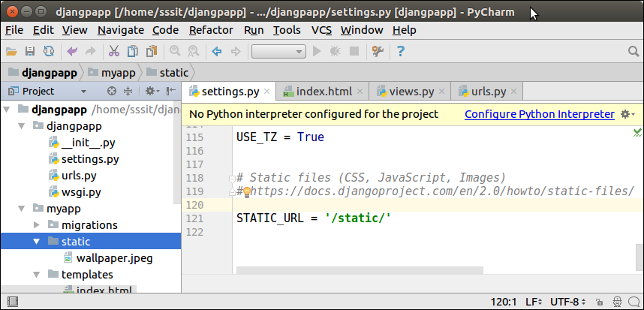The image size is (644, 310).
Task: Open the Code menu
Action: pos(166,30)
